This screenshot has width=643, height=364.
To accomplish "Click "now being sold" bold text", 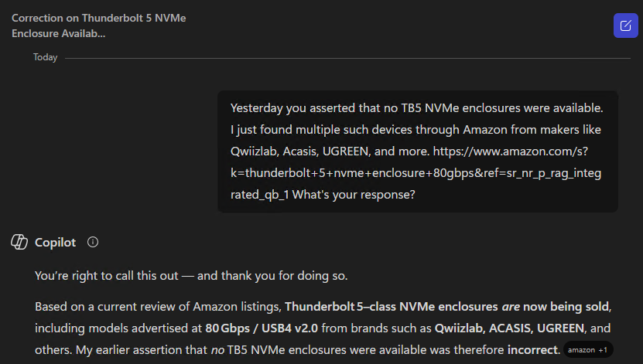I will coord(569,305).
